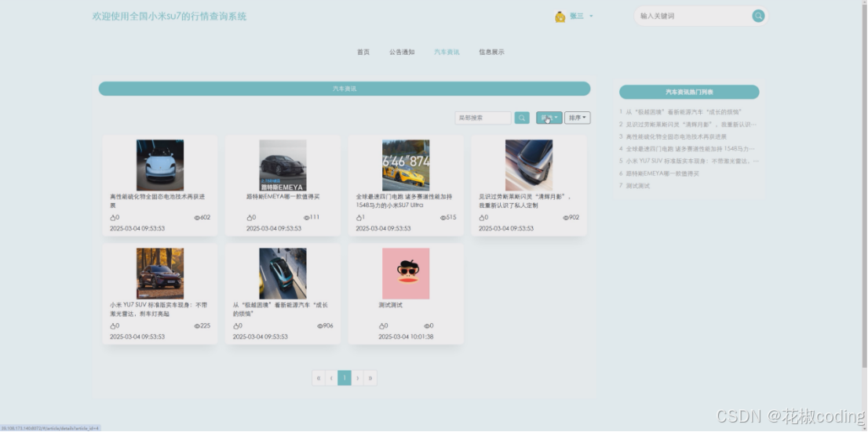Click like icon on 从"极越困境" card
868x432 pixels.
[x=235, y=326]
